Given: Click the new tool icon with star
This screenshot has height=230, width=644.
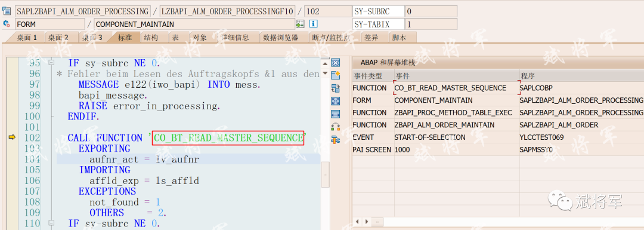Looking at the screenshot, I should 336,75.
